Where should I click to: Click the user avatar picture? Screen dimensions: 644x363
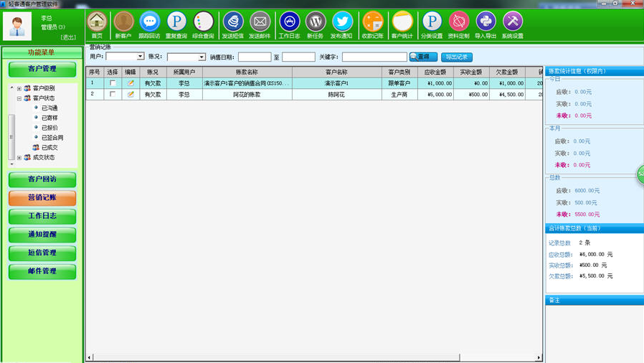click(x=17, y=26)
